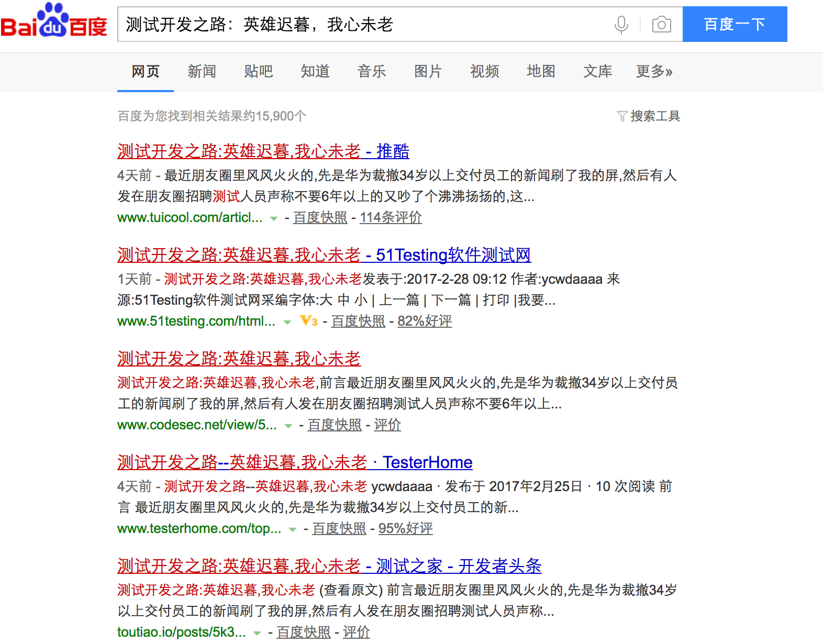Expand dropdown arrow next to tuicool.com URL
The image size is (823, 644).
click(274, 218)
